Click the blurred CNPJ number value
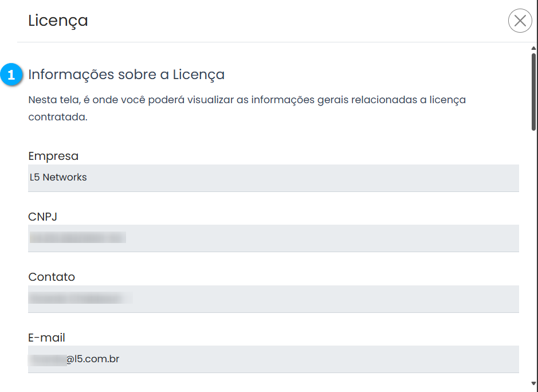This screenshot has width=538, height=392. 77,238
